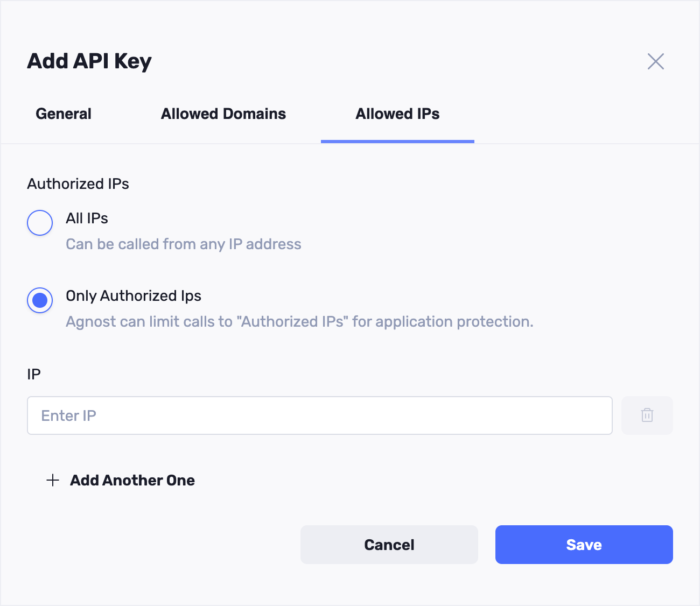Image resolution: width=700 pixels, height=606 pixels.
Task: Click the plus icon to add another IP
Action: click(53, 480)
